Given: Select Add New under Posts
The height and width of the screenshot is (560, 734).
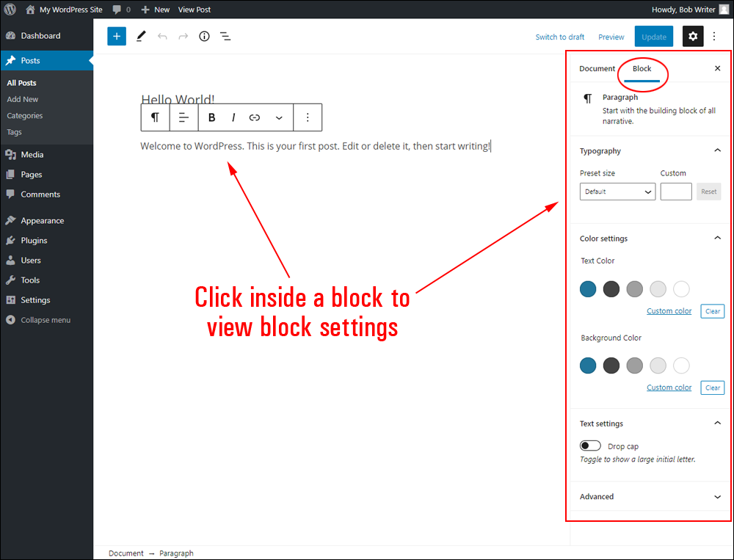Looking at the screenshot, I should (23, 99).
